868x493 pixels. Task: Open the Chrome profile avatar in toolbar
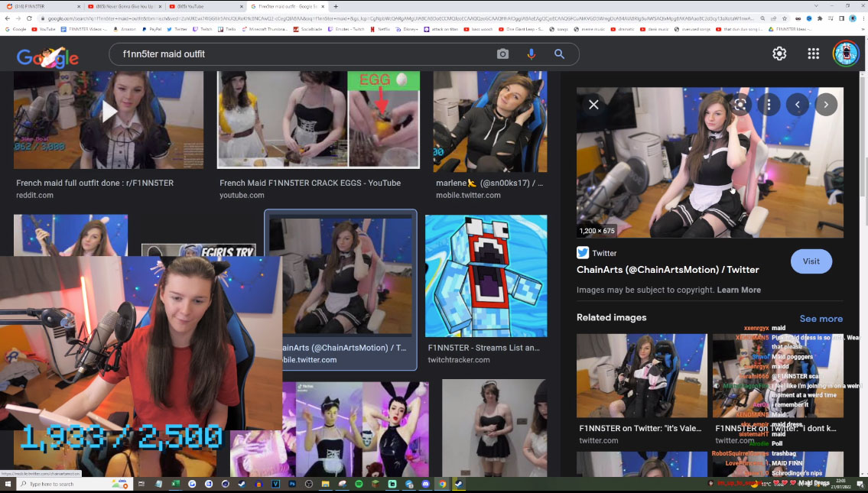coord(853,18)
